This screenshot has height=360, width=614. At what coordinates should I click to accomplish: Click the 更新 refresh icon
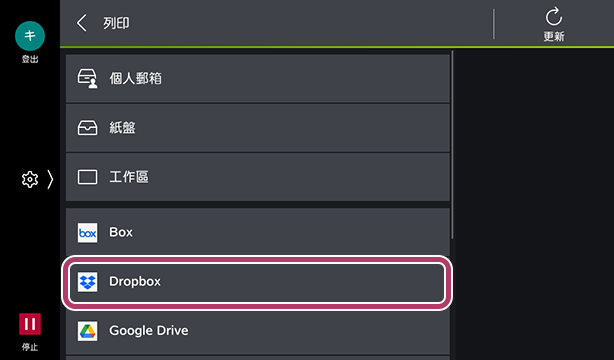point(554,17)
